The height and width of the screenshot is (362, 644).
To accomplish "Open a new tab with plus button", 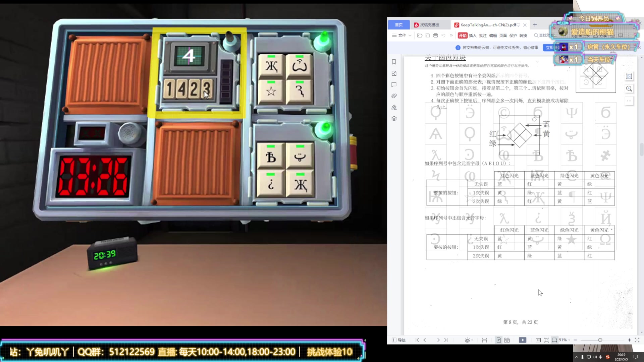I will [535, 25].
